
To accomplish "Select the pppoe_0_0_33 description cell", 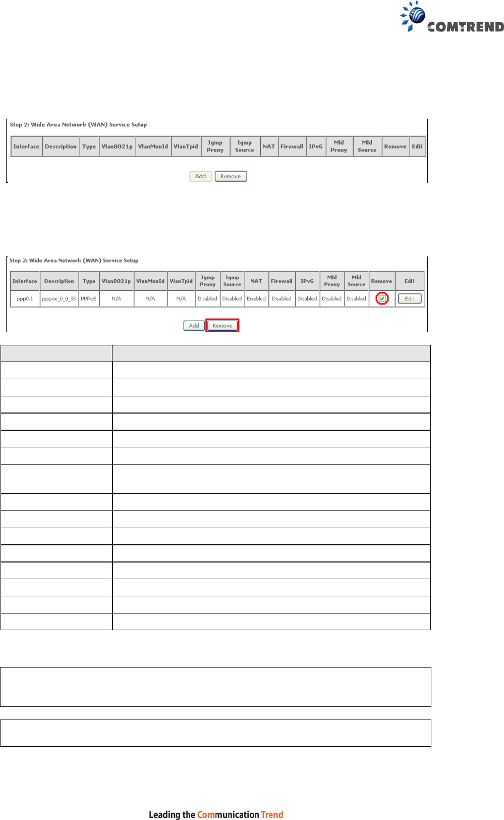I will click(59, 299).
